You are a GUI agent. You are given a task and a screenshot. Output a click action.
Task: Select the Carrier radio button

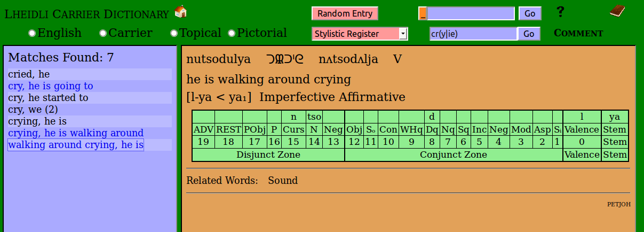point(103,33)
